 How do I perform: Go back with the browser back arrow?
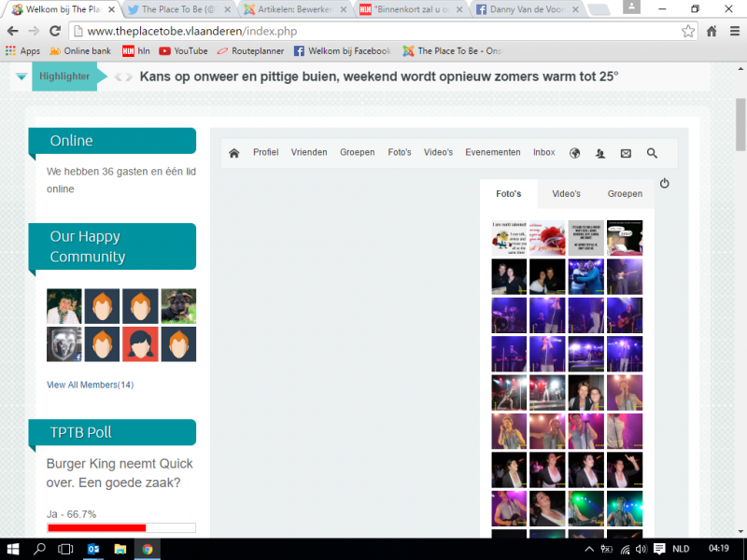(x=13, y=31)
